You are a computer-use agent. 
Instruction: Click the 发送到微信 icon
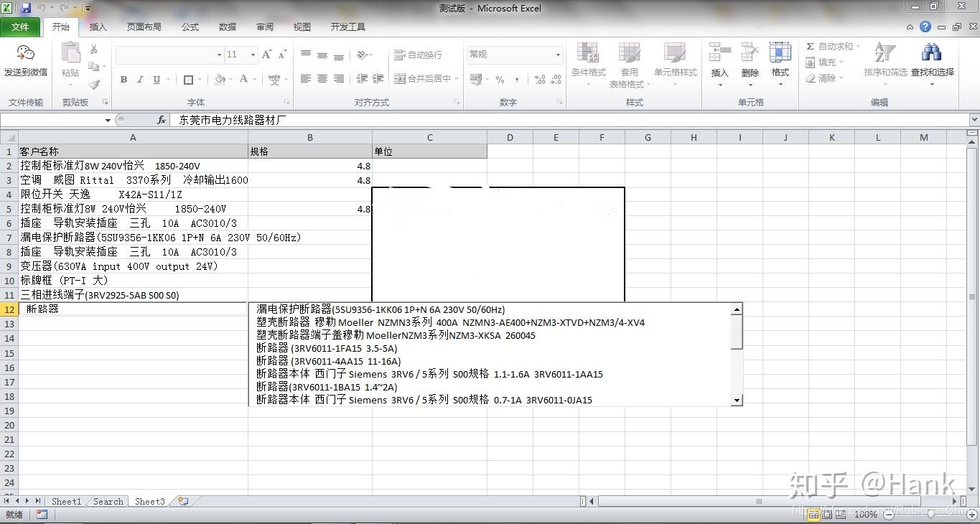tap(26, 54)
